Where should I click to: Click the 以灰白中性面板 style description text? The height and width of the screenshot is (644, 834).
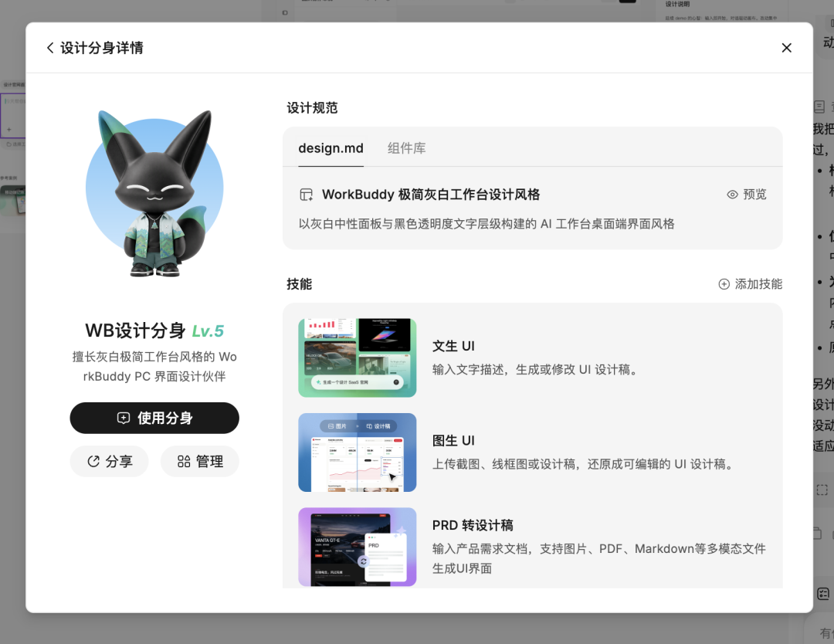pos(486,224)
